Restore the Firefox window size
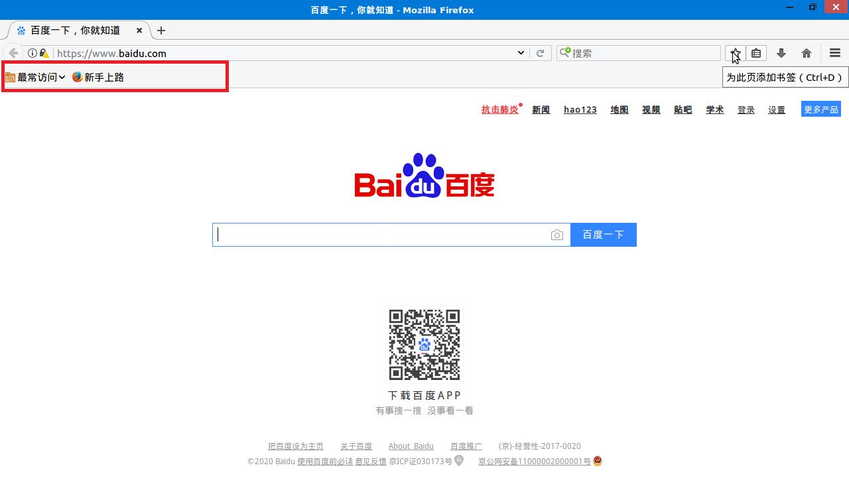This screenshot has height=504, width=849. pos(813,7)
